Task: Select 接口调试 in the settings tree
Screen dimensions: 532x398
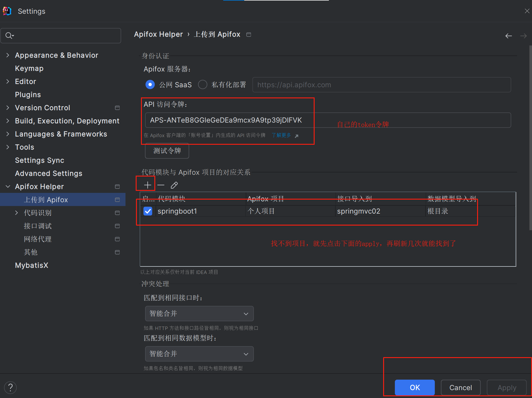Action: click(38, 226)
